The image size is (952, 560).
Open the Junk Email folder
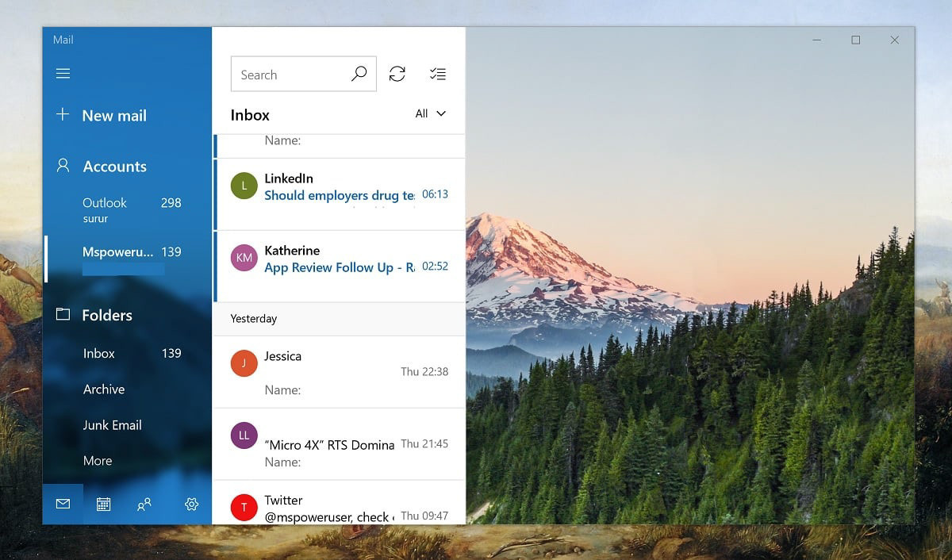click(128, 424)
